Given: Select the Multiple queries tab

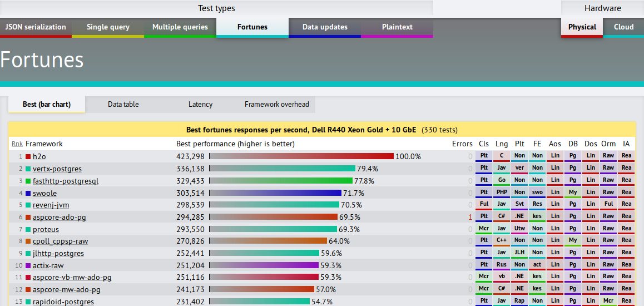Looking at the screenshot, I should [x=180, y=27].
